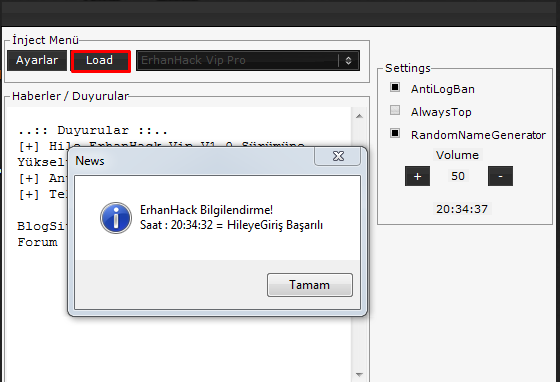Screen dimensions: 560x382
Task: Click the Volume label
Action: pyautogui.click(x=457, y=155)
